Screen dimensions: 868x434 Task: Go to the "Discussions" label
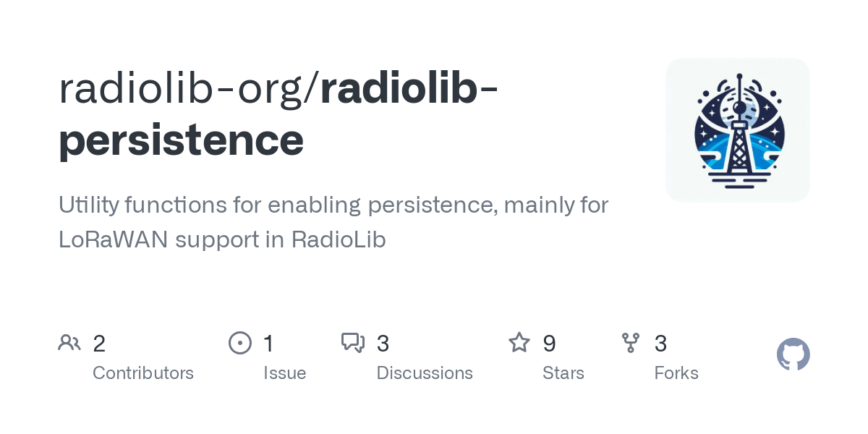425,373
